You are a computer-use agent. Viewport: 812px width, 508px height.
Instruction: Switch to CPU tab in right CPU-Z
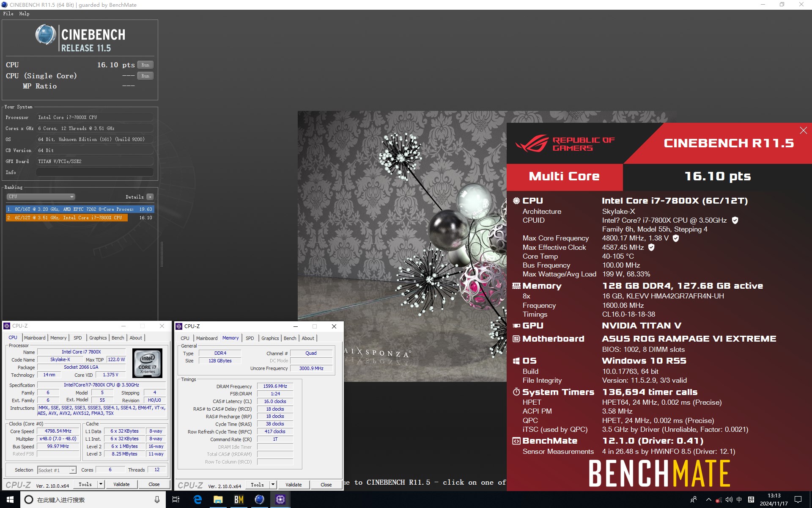click(x=185, y=338)
